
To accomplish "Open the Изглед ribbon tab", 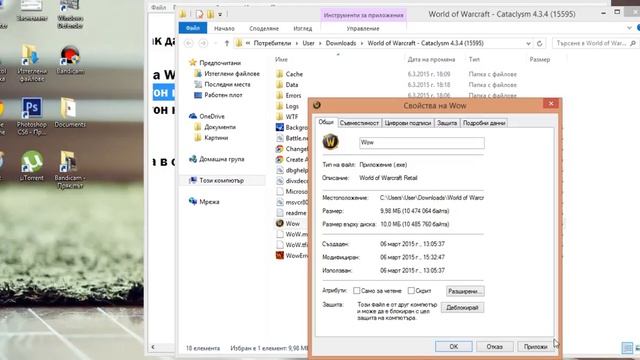I will pyautogui.click(x=302, y=29).
